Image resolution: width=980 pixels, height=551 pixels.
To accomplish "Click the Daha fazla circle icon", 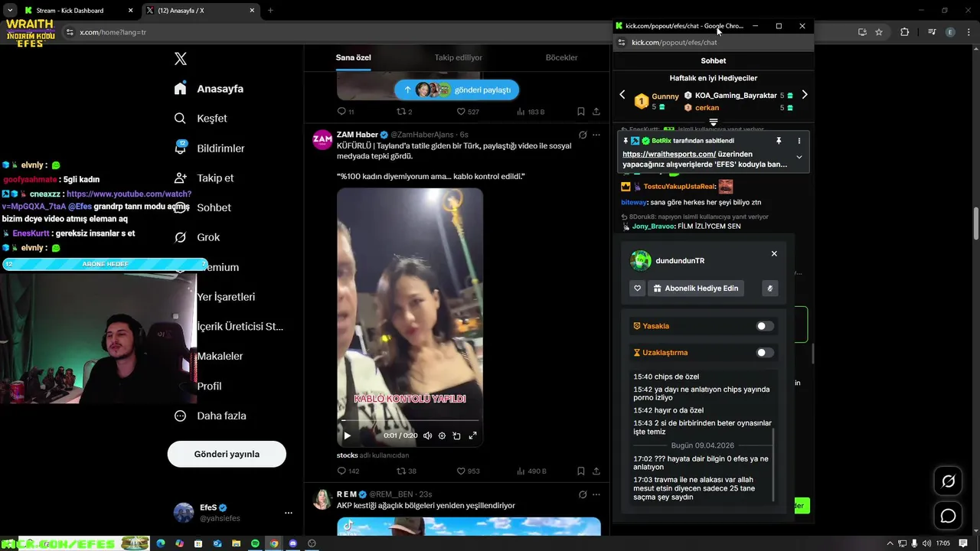I will (181, 416).
